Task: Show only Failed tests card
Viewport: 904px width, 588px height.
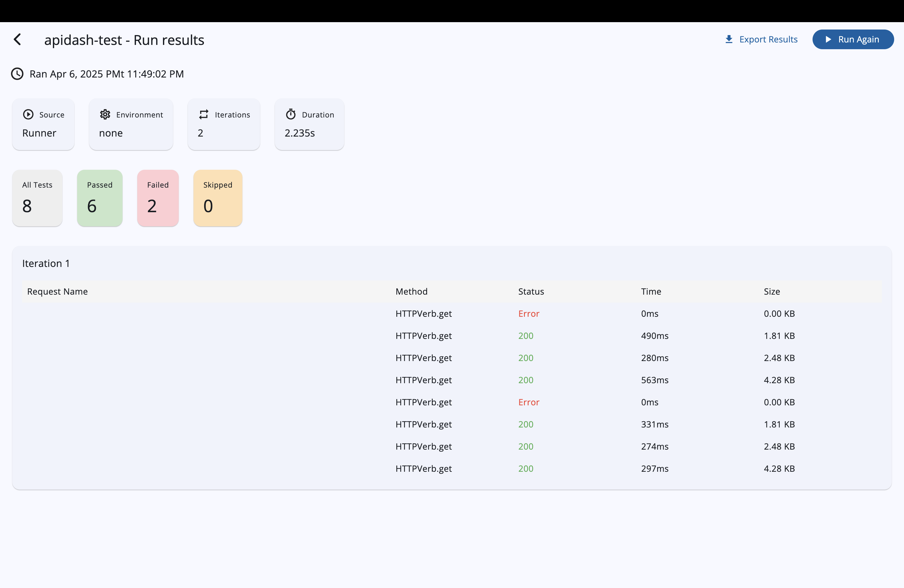Action: point(158,198)
